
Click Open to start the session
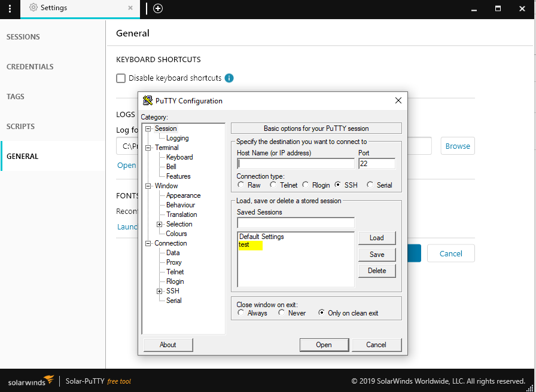324,345
